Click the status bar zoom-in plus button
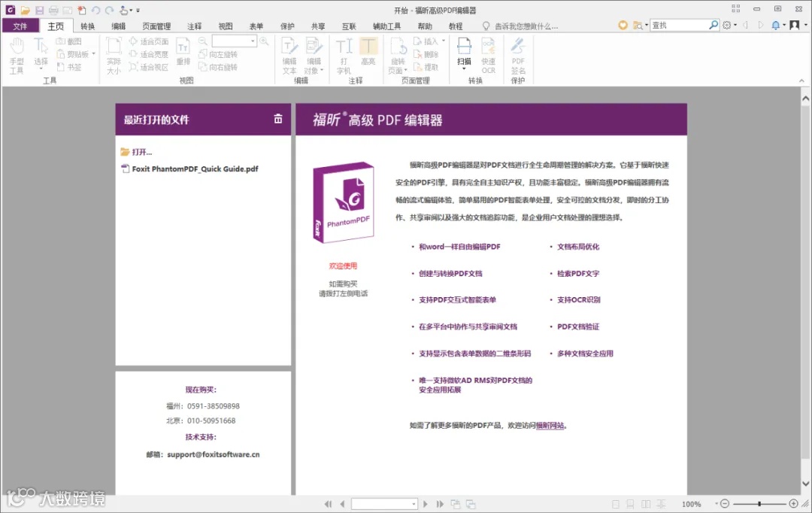The height and width of the screenshot is (513, 812). point(793,504)
